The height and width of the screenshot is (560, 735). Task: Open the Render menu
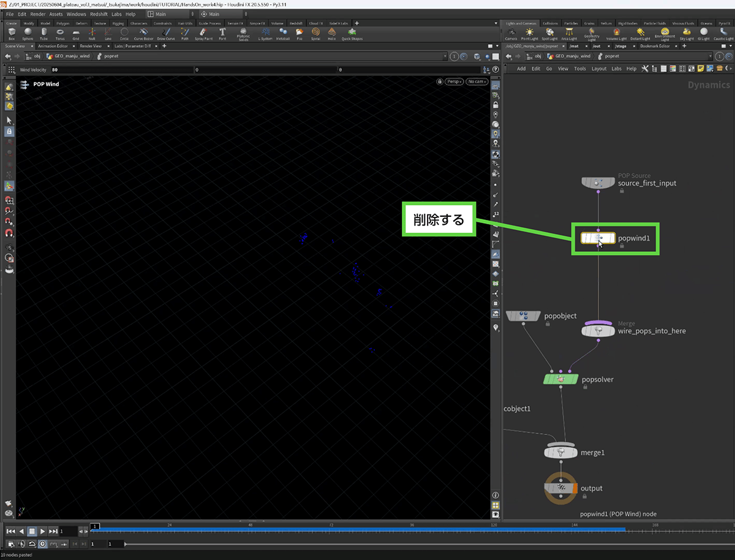pos(38,14)
